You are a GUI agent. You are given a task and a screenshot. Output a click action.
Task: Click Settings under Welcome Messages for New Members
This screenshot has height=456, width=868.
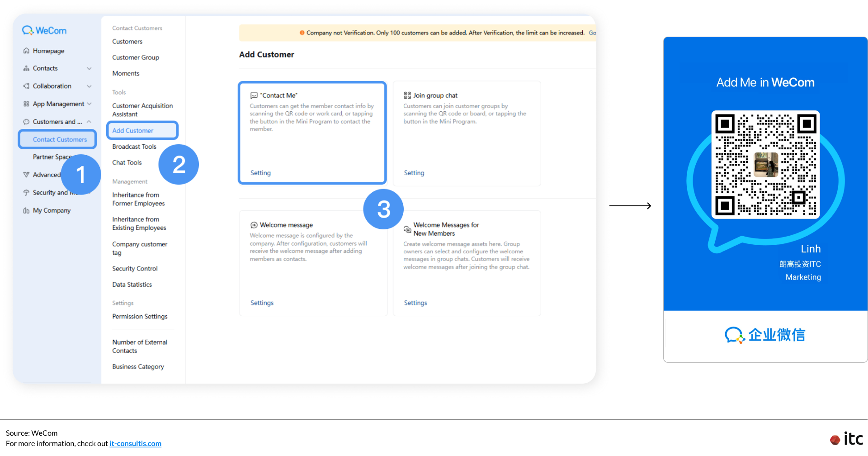[x=415, y=303]
